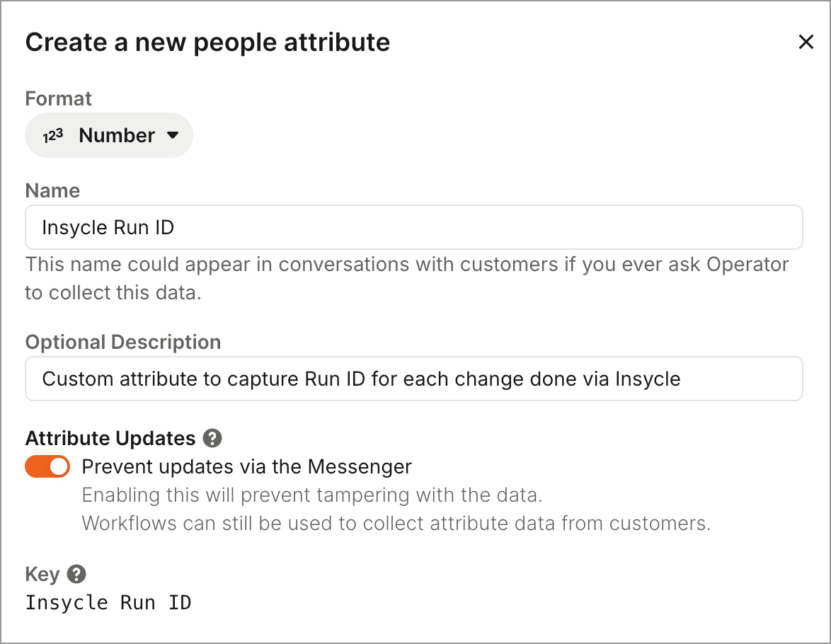
Task: Click 'Prevent updates via the Messenger' label
Action: [x=246, y=467]
